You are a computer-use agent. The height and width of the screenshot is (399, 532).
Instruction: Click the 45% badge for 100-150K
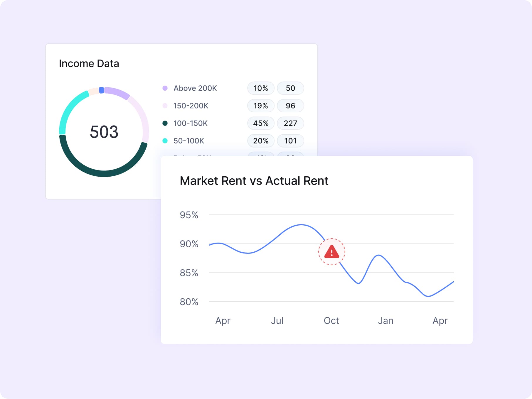click(261, 123)
